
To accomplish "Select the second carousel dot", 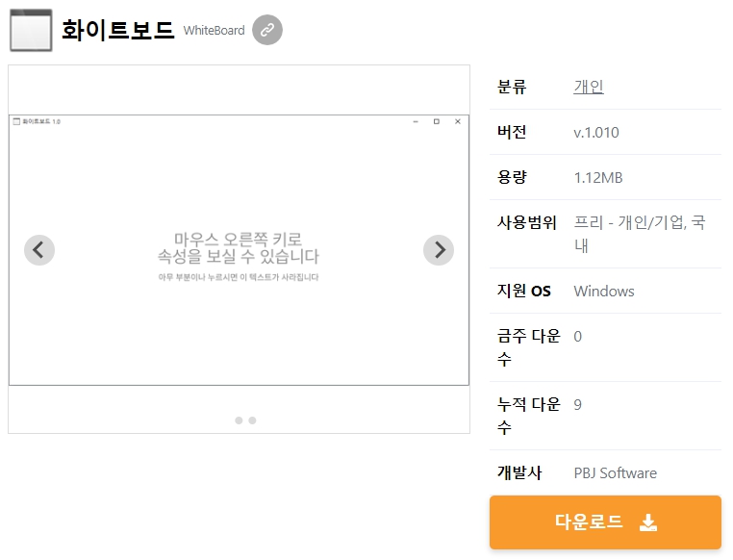I will pyautogui.click(x=252, y=420).
